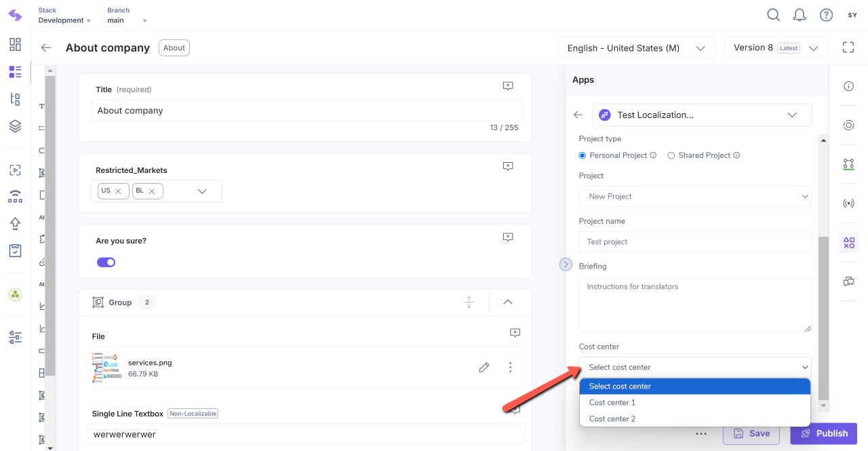Collapse the Apps side panel arrow
The width and height of the screenshot is (868, 451).
[566, 264]
